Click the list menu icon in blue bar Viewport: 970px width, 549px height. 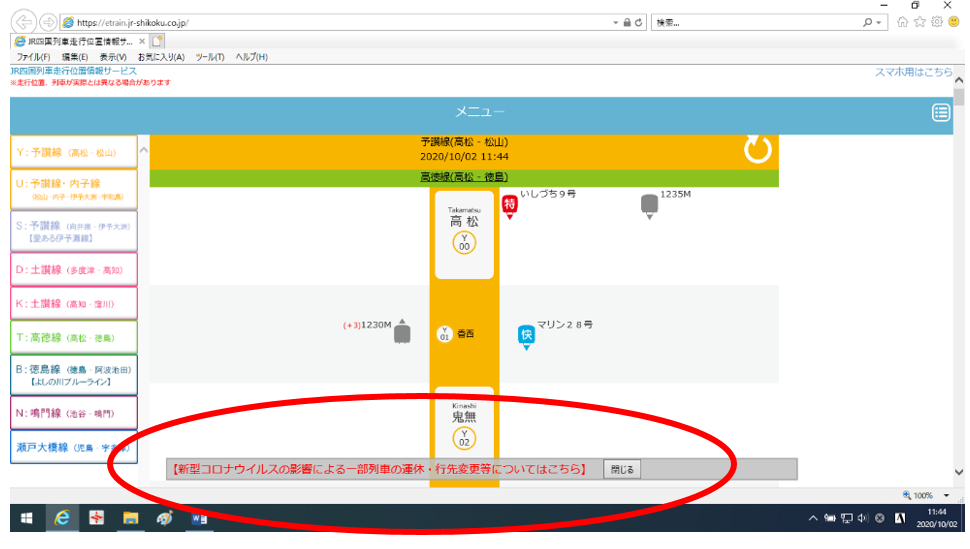coord(941,113)
